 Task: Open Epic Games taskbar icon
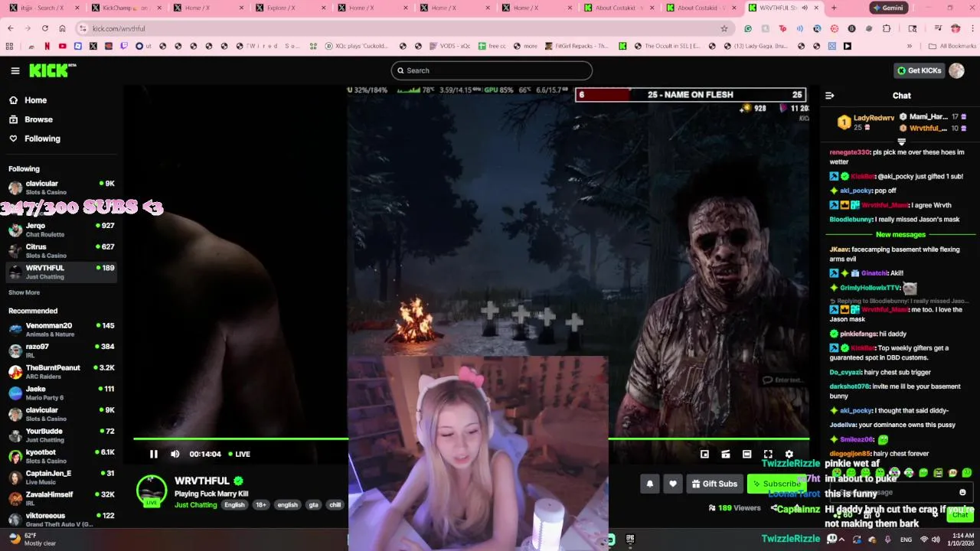click(x=630, y=540)
